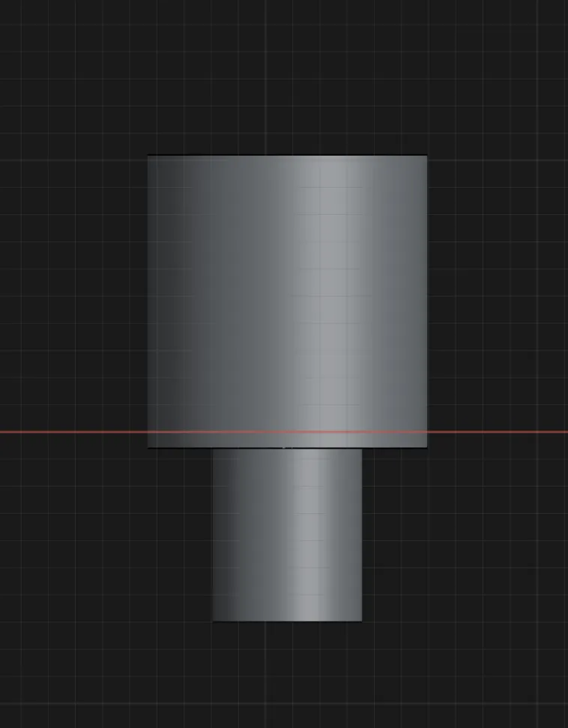Click red axis line crossing the large cylinder

(287, 432)
